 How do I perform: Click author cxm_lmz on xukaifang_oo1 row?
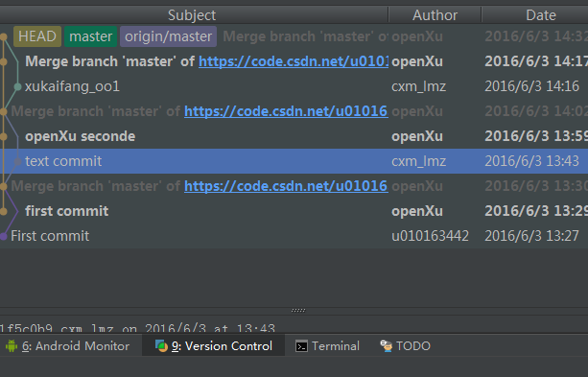click(418, 86)
